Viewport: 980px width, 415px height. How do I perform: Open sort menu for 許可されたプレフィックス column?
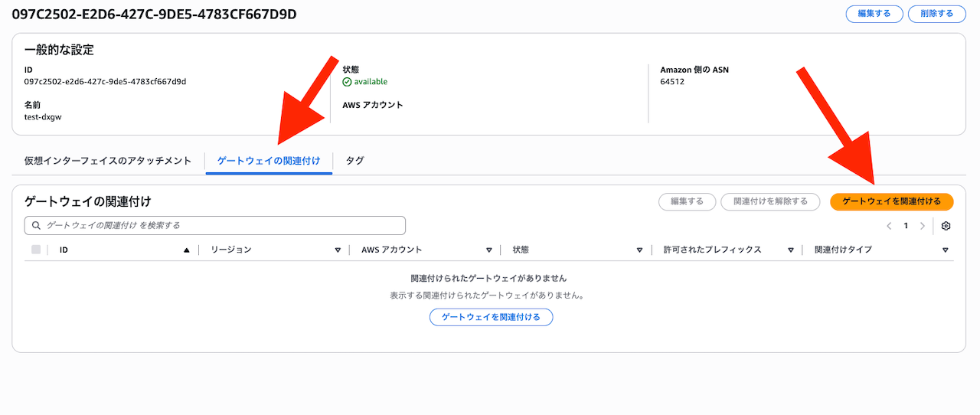point(790,250)
